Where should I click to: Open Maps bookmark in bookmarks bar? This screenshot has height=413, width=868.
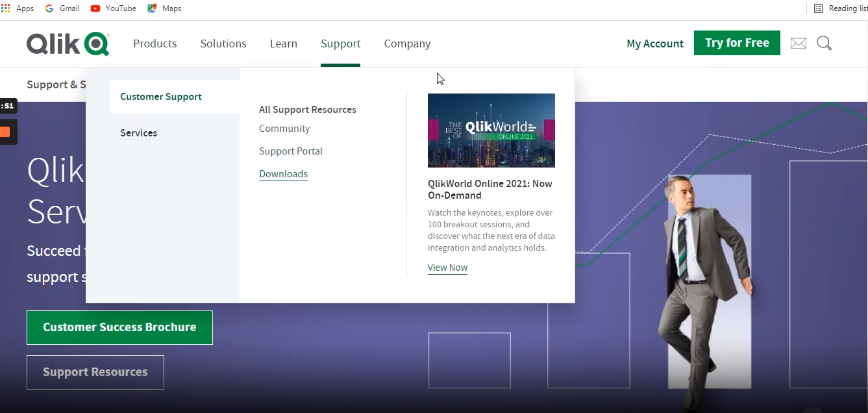coord(165,8)
